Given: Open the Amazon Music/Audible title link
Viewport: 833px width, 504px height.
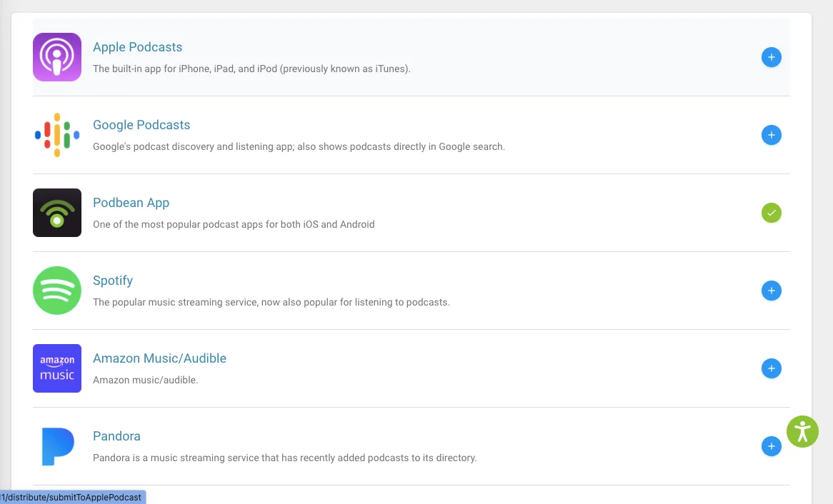Looking at the screenshot, I should coord(159,358).
